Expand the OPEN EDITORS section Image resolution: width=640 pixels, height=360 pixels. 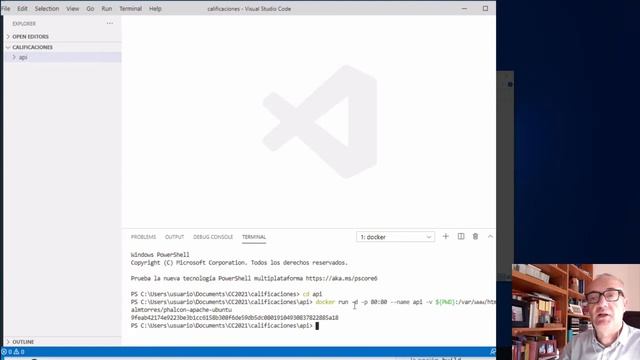(62, 37)
